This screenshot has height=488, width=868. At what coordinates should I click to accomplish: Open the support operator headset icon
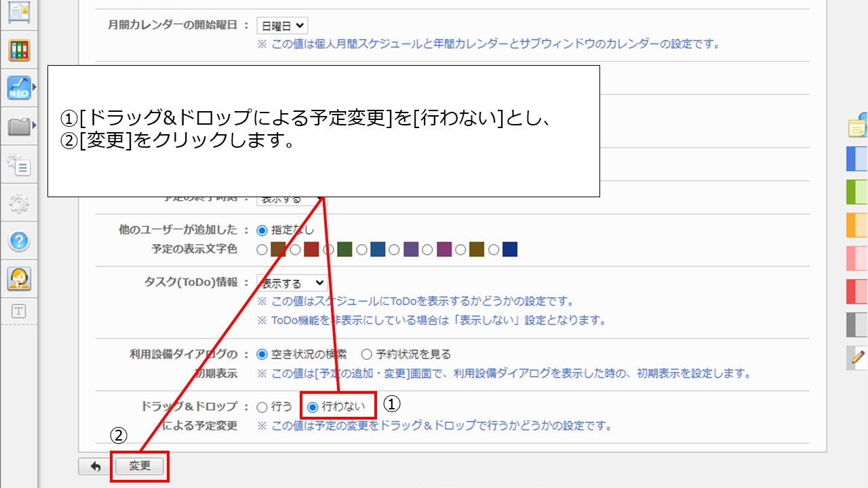[19, 279]
